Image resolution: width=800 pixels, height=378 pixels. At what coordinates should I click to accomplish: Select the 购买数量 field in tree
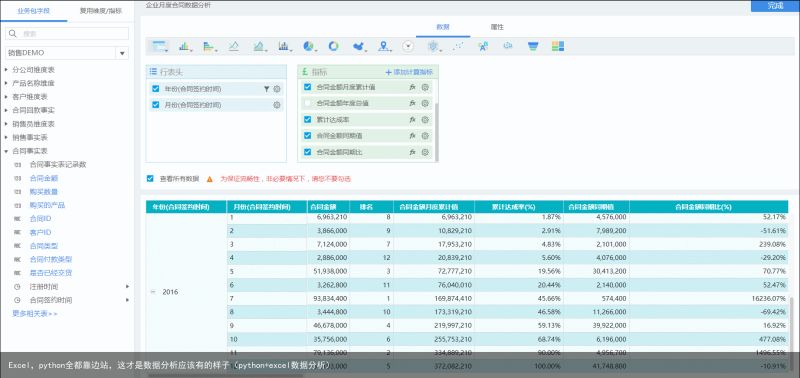pos(44,192)
